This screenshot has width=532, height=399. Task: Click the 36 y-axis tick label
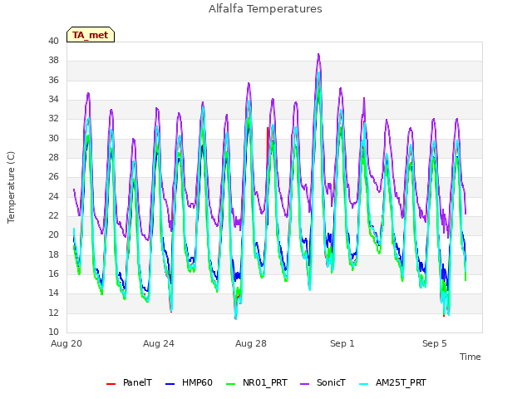pos(53,80)
